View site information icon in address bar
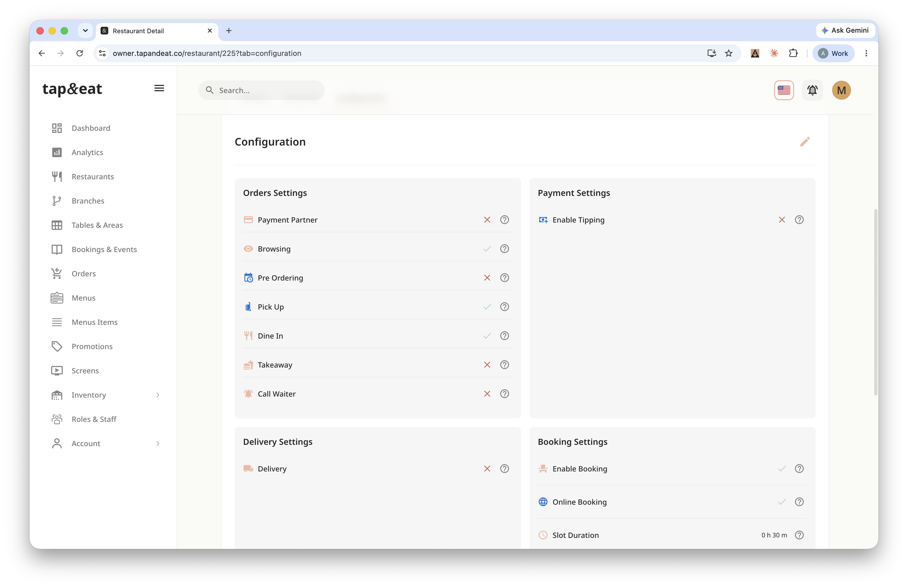Viewport: 908px width, 588px height. tap(102, 54)
